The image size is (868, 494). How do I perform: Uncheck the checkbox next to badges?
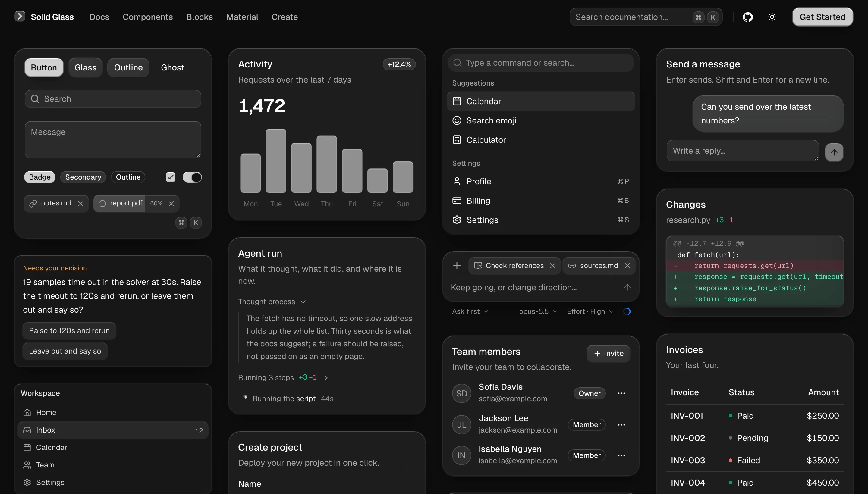[170, 177]
